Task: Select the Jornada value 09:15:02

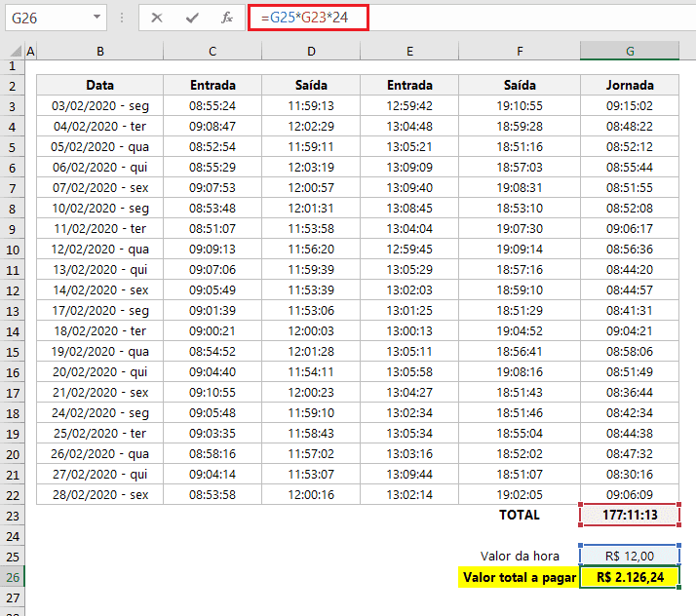Action: pyautogui.click(x=630, y=105)
